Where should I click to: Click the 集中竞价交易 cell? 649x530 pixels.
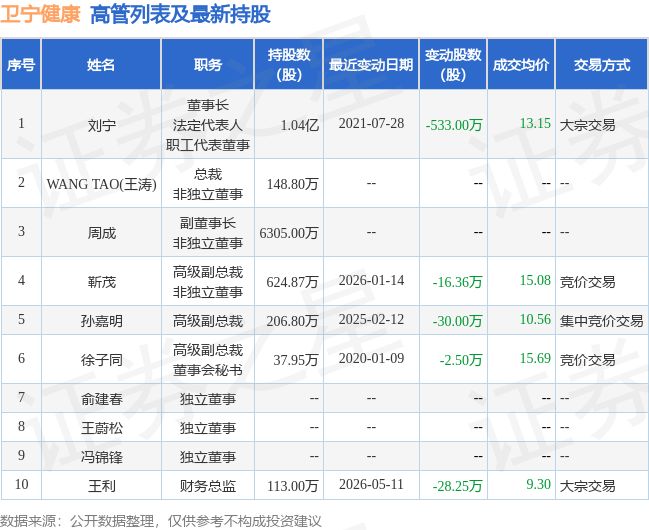601,321
